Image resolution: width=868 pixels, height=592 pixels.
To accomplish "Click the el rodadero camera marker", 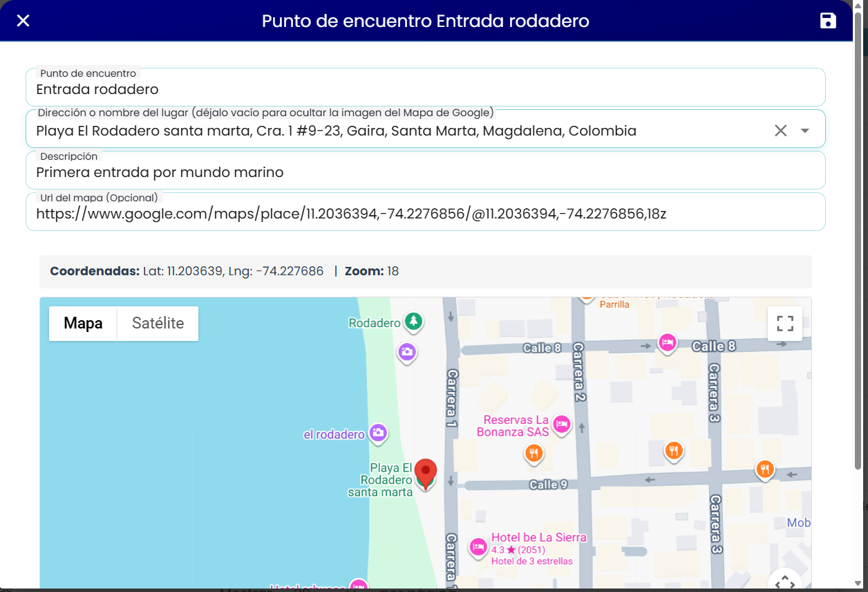I will [377, 434].
